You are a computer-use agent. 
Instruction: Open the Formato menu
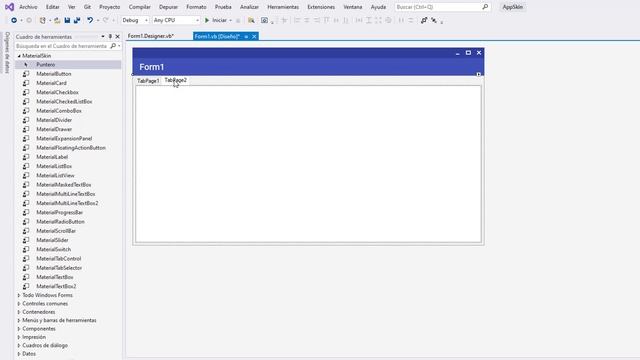(196, 7)
